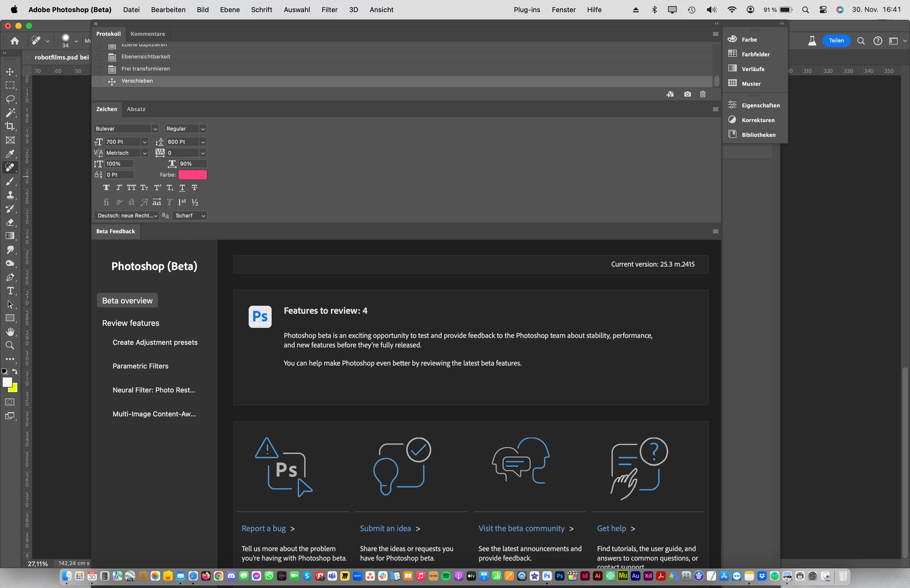
Task: Select the Lasso tool
Action: coord(10,99)
